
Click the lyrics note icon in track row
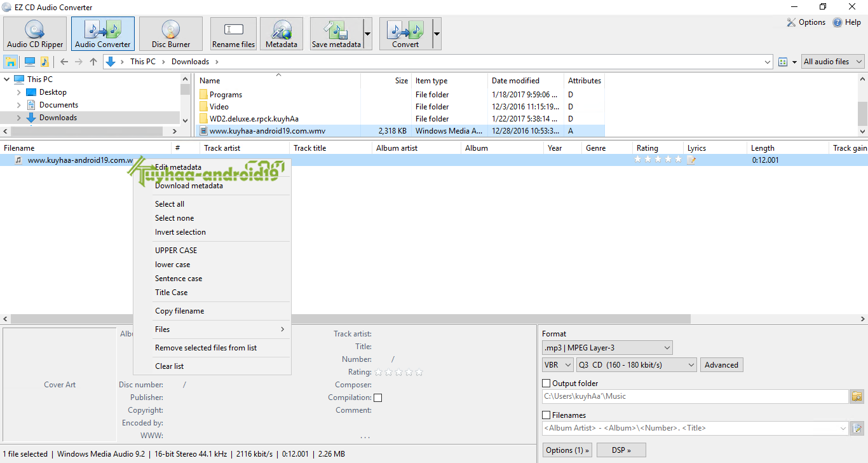point(692,160)
